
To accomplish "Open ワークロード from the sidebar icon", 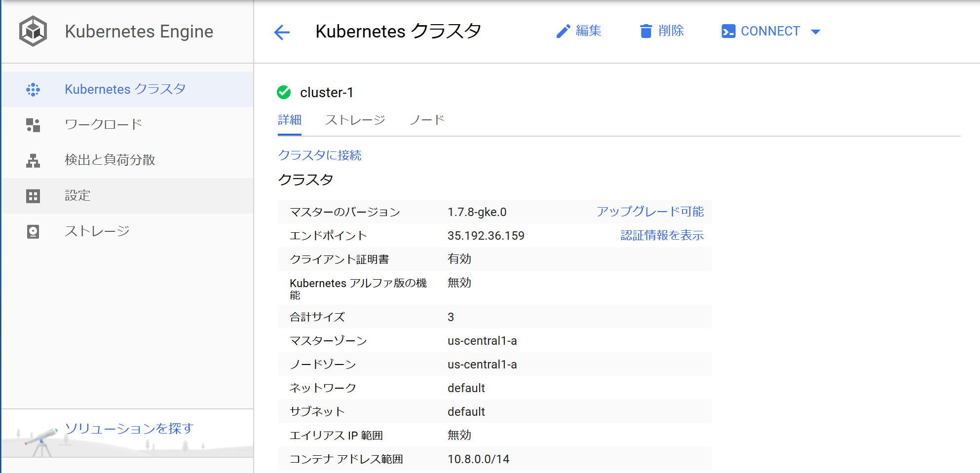I will (33, 125).
